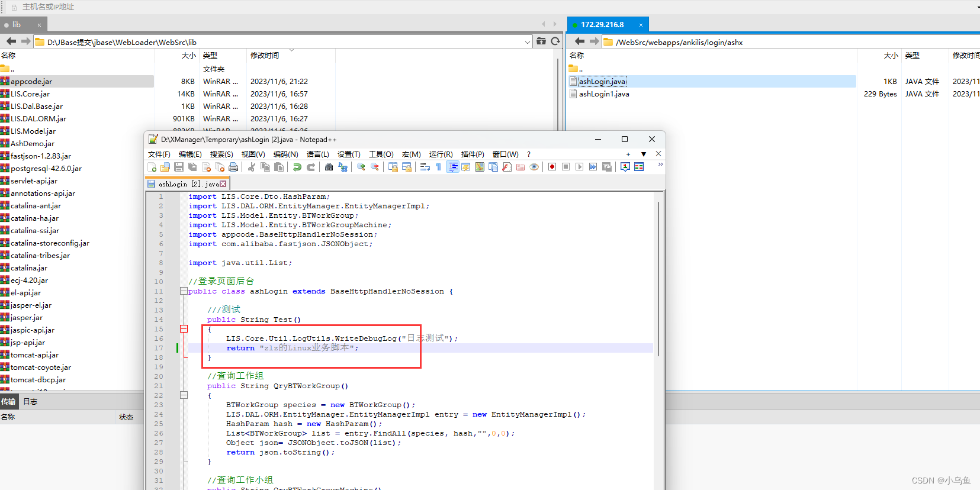The width and height of the screenshot is (980, 490).
Task: Go back in remote file panel
Action: (x=580, y=41)
